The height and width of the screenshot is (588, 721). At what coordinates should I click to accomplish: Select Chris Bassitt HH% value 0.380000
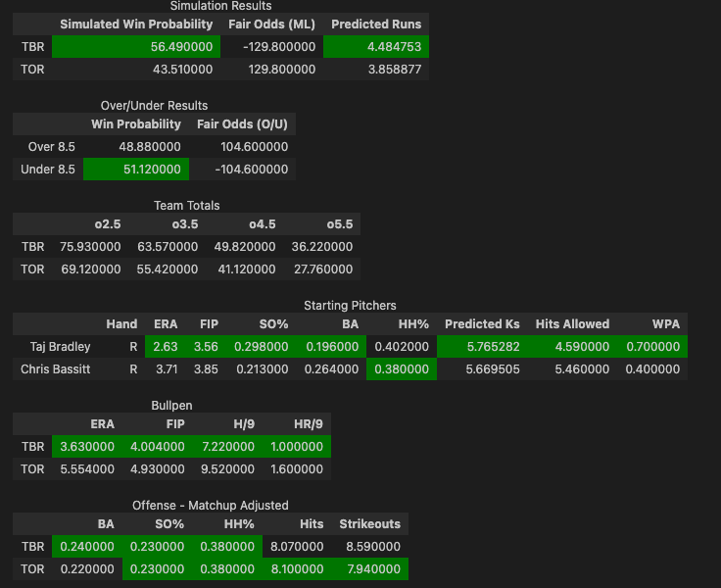pos(402,369)
